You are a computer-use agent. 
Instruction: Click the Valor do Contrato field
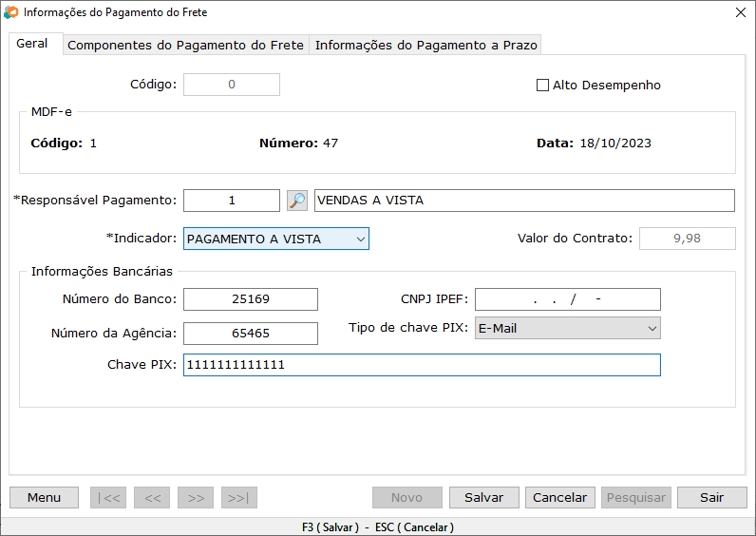pyautogui.click(x=688, y=239)
